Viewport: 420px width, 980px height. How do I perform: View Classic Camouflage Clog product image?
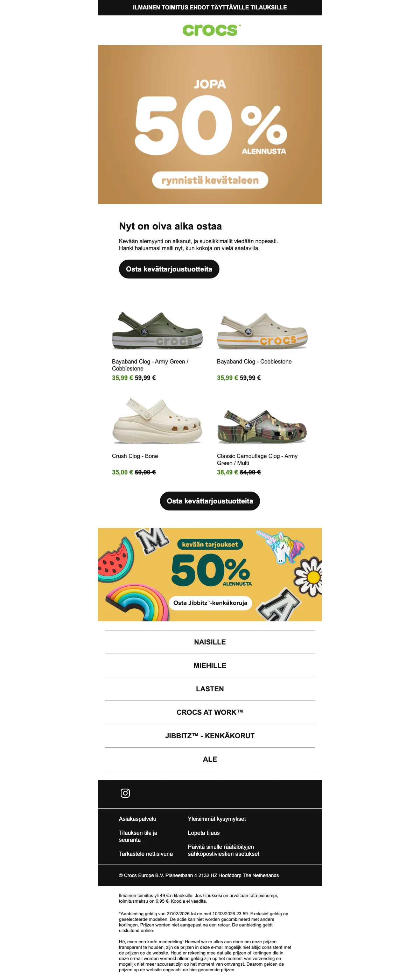pos(262,426)
